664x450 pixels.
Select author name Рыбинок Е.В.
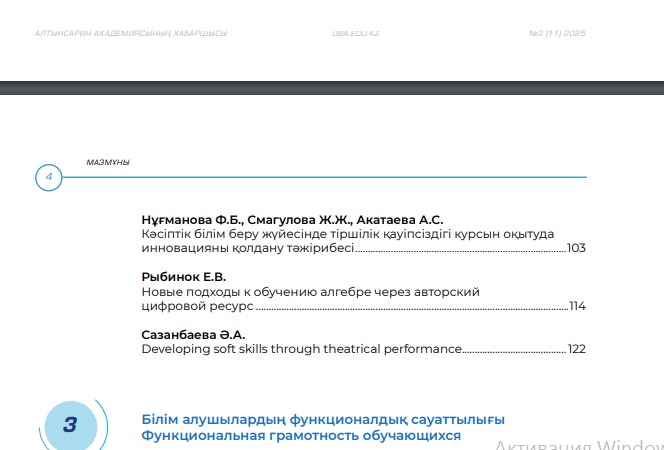pyautogui.click(x=184, y=277)
